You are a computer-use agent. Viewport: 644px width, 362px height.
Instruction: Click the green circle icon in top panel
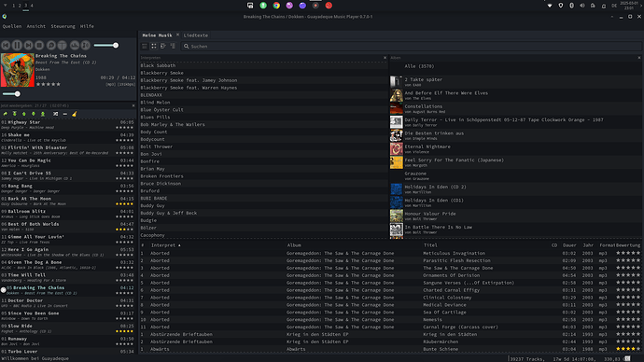263,6
